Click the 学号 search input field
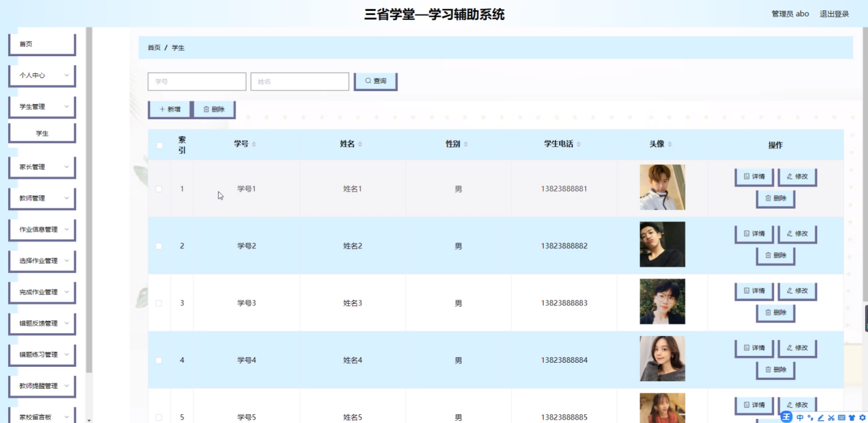Viewport: 868px width, 423px height. click(x=197, y=81)
